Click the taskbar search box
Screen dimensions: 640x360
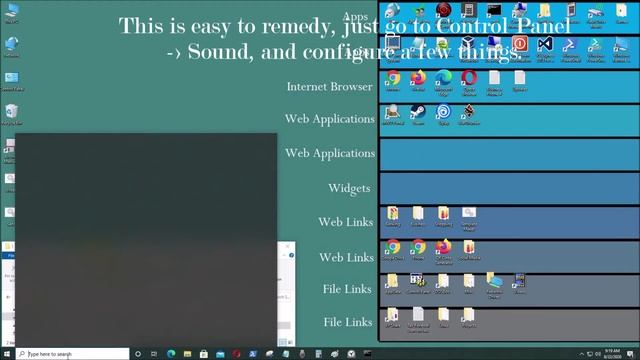tap(73, 354)
